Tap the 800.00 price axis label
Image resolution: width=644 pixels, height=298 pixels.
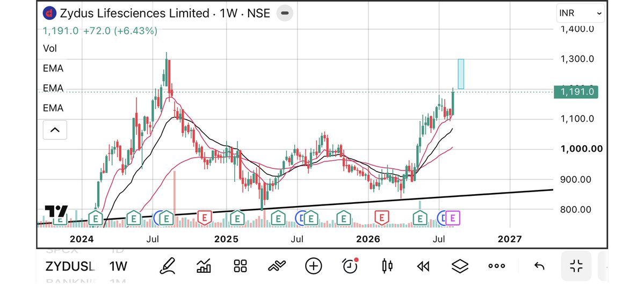click(577, 209)
